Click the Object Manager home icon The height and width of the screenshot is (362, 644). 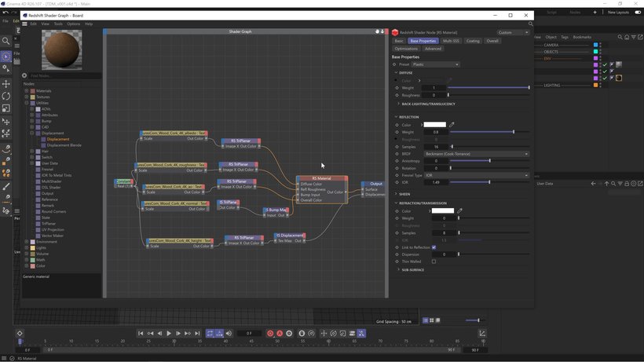(x=627, y=37)
